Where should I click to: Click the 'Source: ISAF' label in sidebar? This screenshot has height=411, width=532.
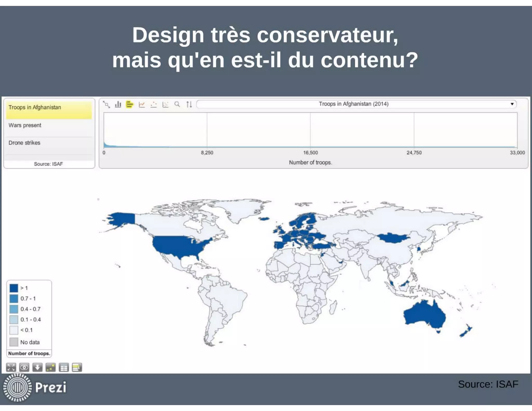click(x=48, y=164)
